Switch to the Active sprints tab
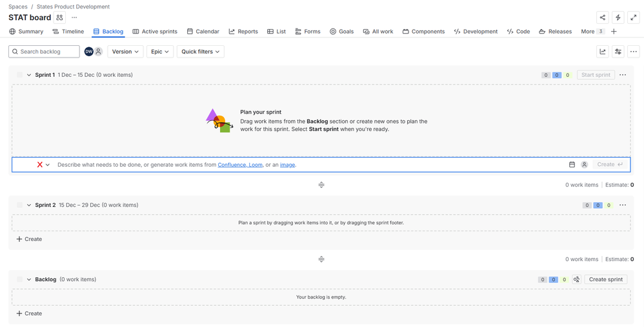 pyautogui.click(x=155, y=31)
